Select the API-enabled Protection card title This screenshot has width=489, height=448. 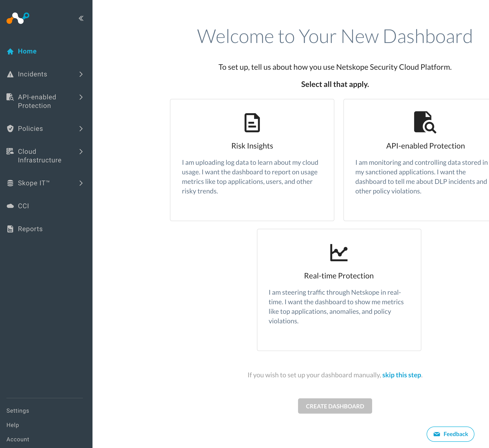pyautogui.click(x=425, y=146)
